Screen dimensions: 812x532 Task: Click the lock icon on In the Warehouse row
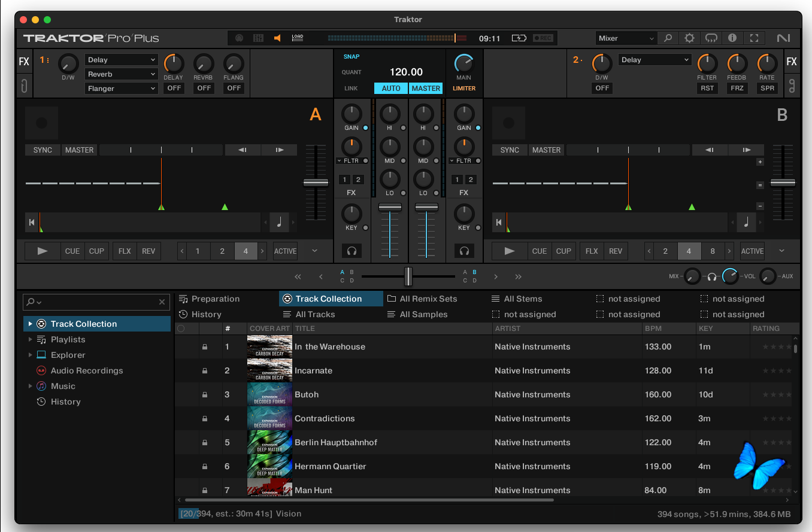pyautogui.click(x=205, y=346)
